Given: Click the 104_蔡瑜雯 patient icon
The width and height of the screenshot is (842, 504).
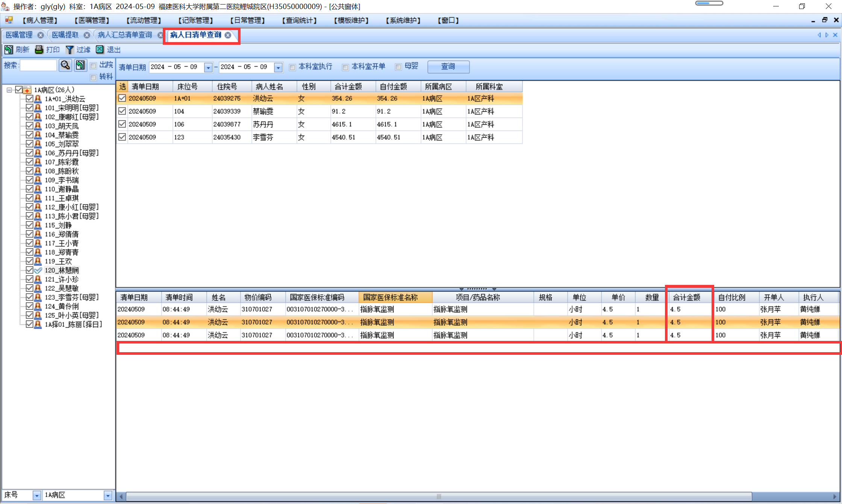Looking at the screenshot, I should coord(38,135).
